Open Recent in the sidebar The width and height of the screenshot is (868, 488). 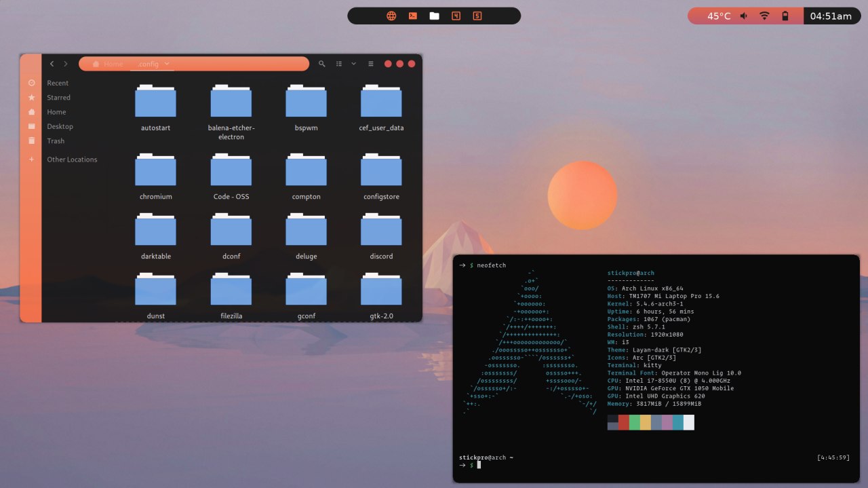click(58, 83)
